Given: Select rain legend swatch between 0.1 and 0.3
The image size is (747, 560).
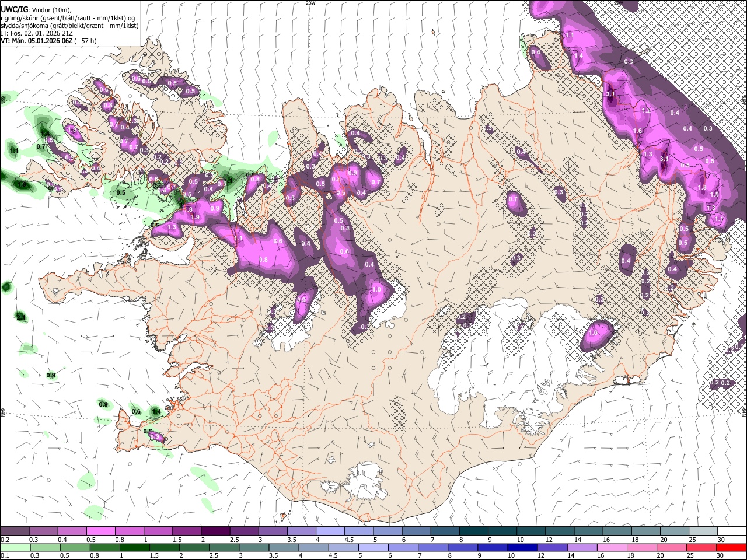Looking at the screenshot, I should (15, 548).
